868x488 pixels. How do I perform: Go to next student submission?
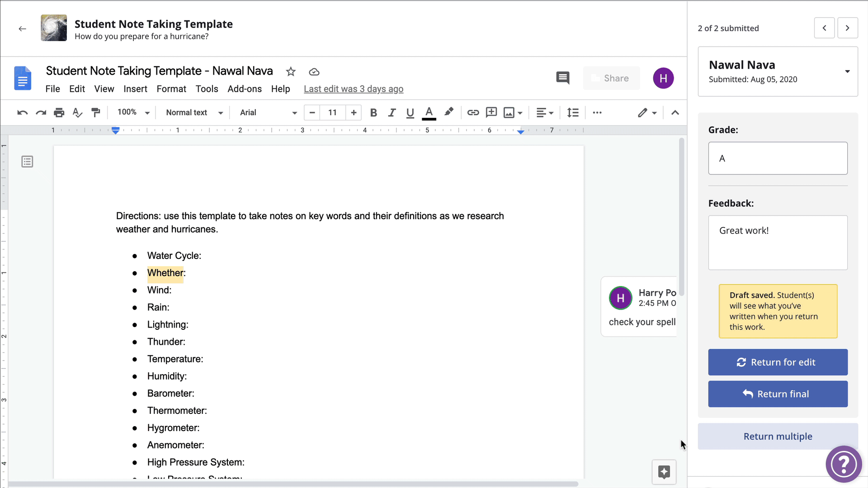[847, 28]
